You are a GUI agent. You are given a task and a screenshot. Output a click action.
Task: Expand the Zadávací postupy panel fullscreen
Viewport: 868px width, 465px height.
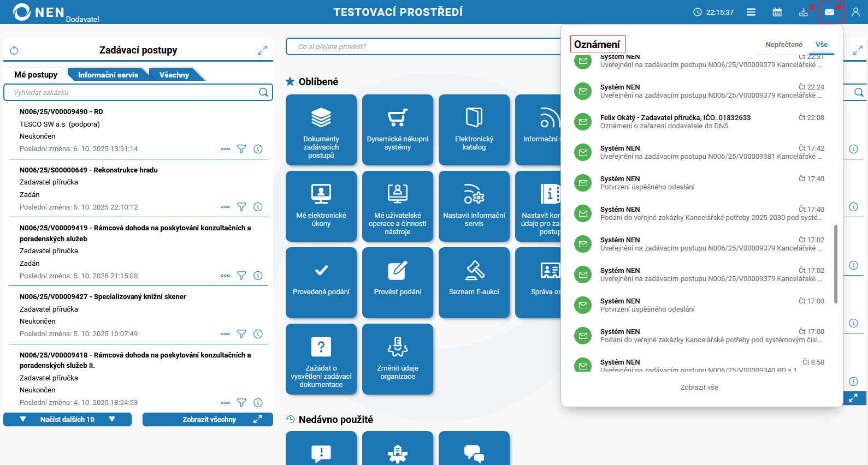pos(262,50)
